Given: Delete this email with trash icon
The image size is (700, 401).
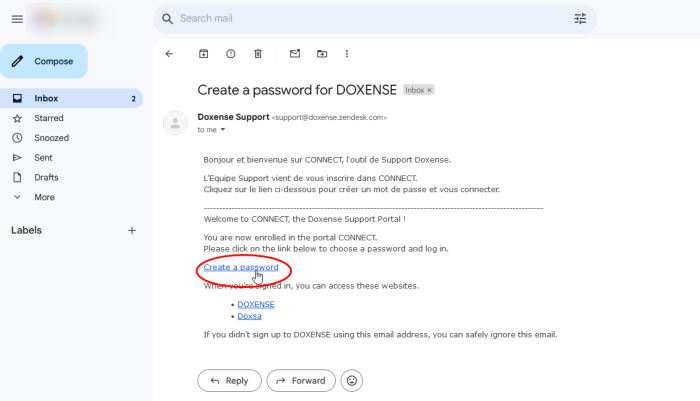Looking at the screenshot, I should tap(258, 53).
